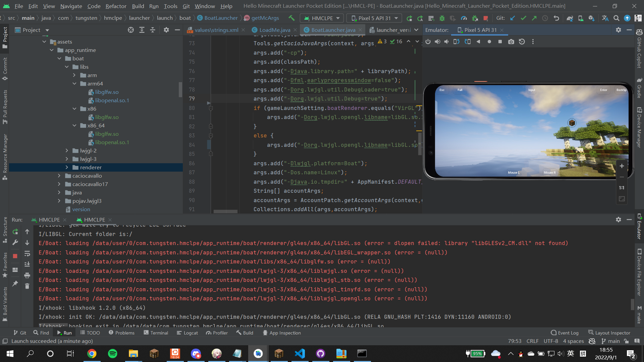
Task: Open the Refactor menu
Action: tap(116, 6)
